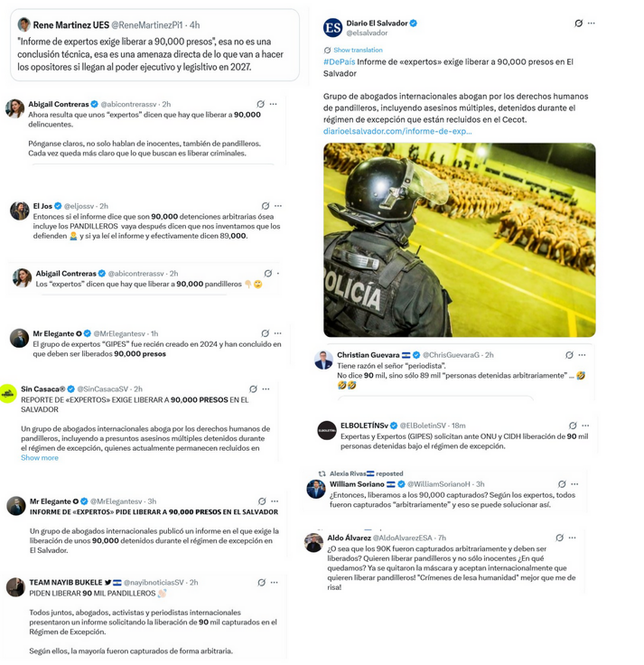Screen dimensions: 644x665
Task: Click Alexia Rivas reposted label
Action: (x=367, y=473)
